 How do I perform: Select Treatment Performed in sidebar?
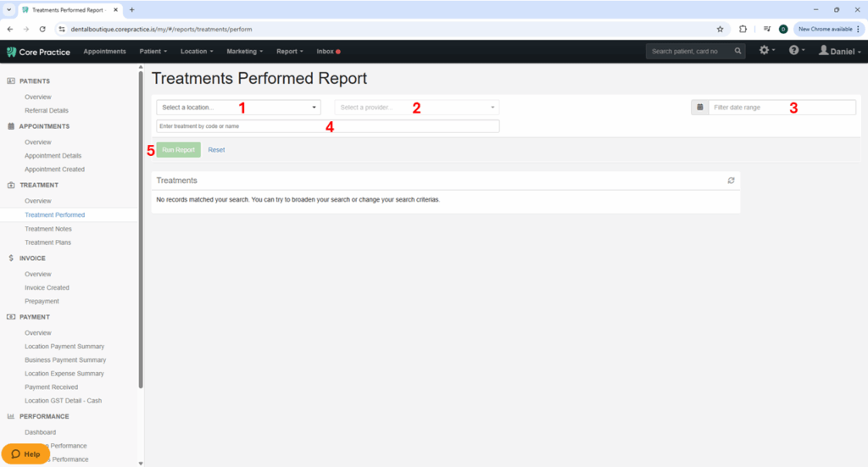point(55,214)
